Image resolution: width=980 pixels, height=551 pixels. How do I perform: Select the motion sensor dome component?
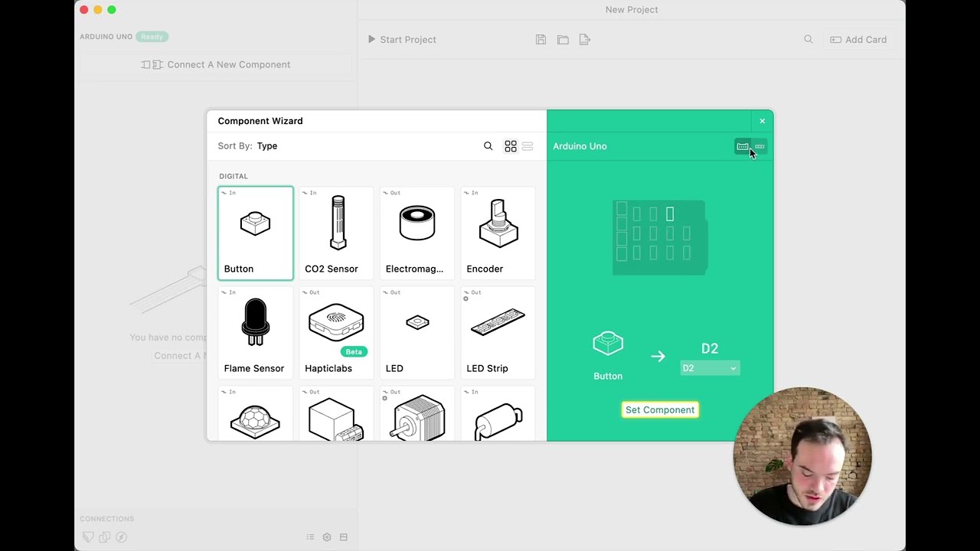coord(256,414)
